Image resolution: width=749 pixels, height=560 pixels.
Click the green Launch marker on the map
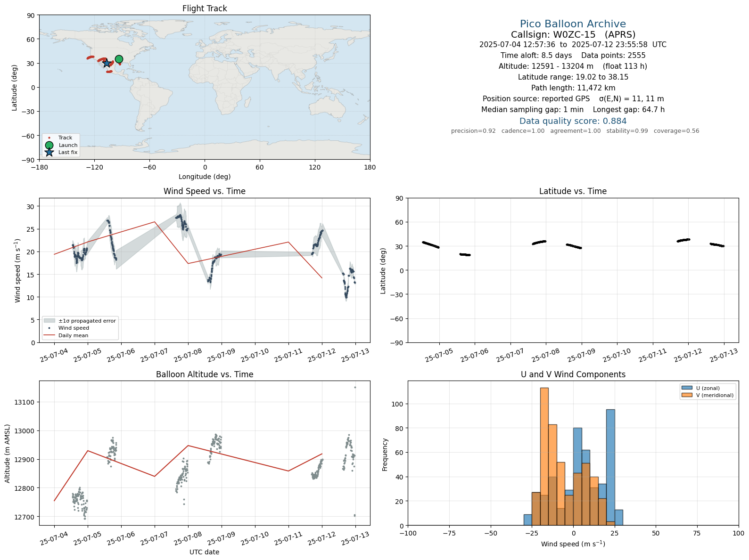(x=119, y=59)
